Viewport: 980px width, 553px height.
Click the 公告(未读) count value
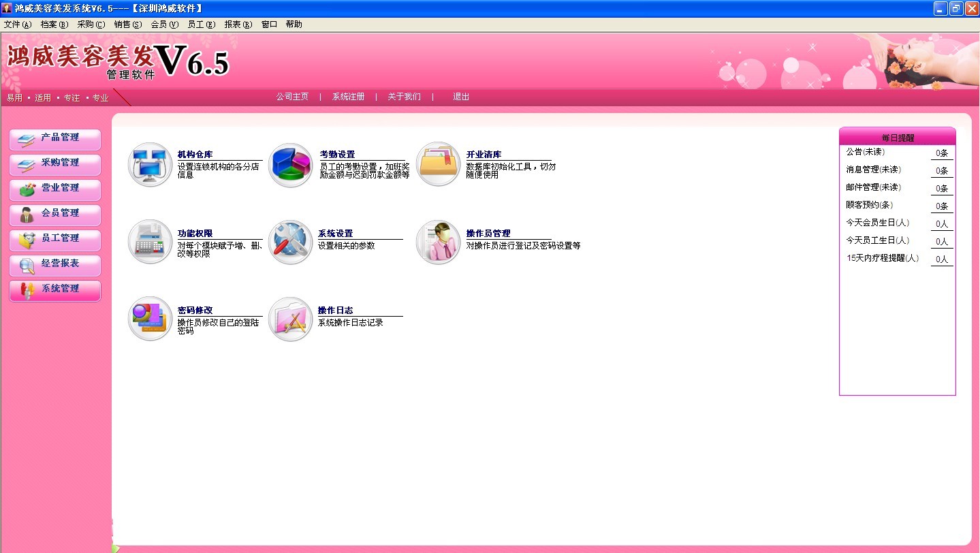[942, 153]
